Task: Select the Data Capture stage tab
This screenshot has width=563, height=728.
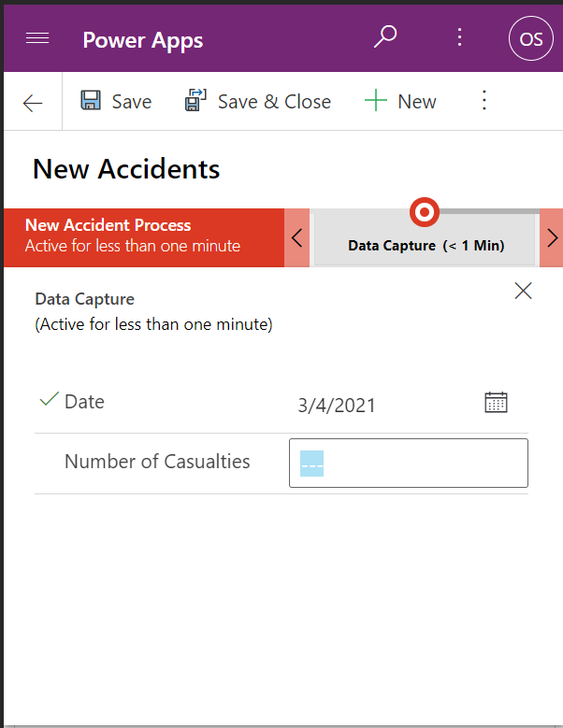Action: click(426, 245)
